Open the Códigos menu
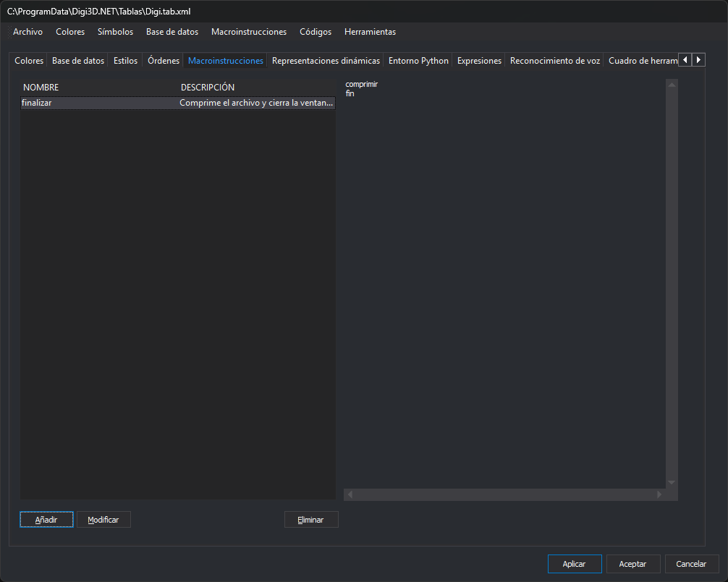This screenshot has height=582, width=728. point(316,32)
